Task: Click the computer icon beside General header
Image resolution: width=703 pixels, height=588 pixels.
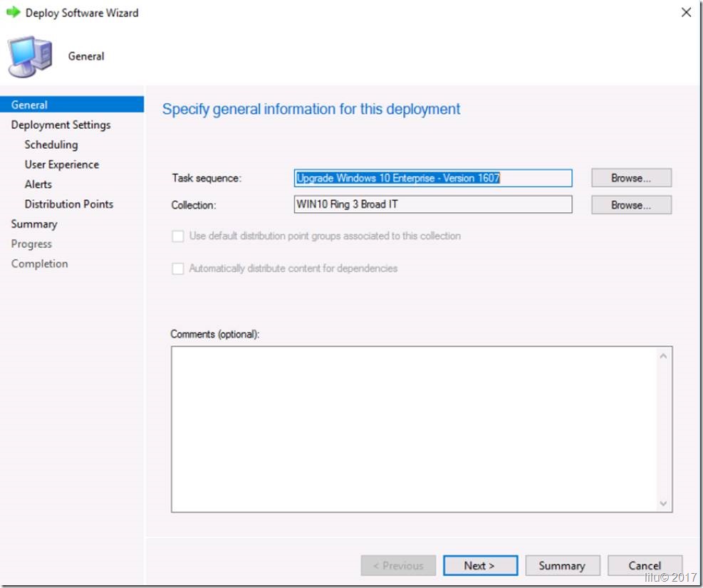Action: pos(30,56)
